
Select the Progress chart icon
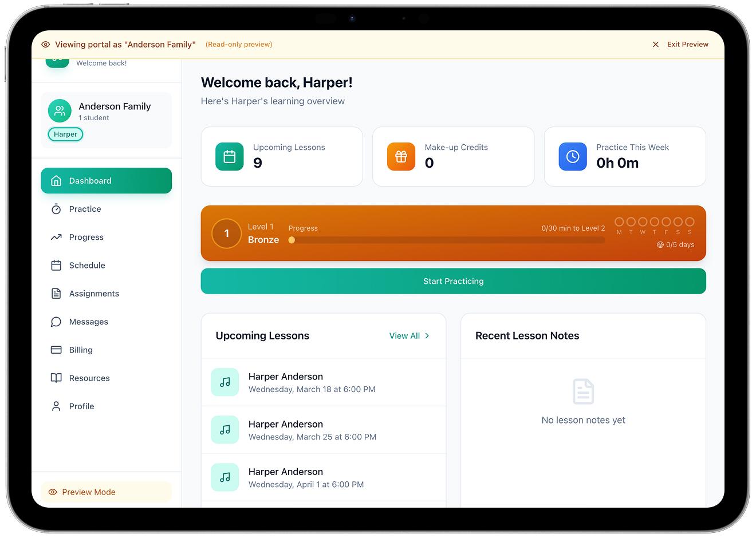point(56,237)
